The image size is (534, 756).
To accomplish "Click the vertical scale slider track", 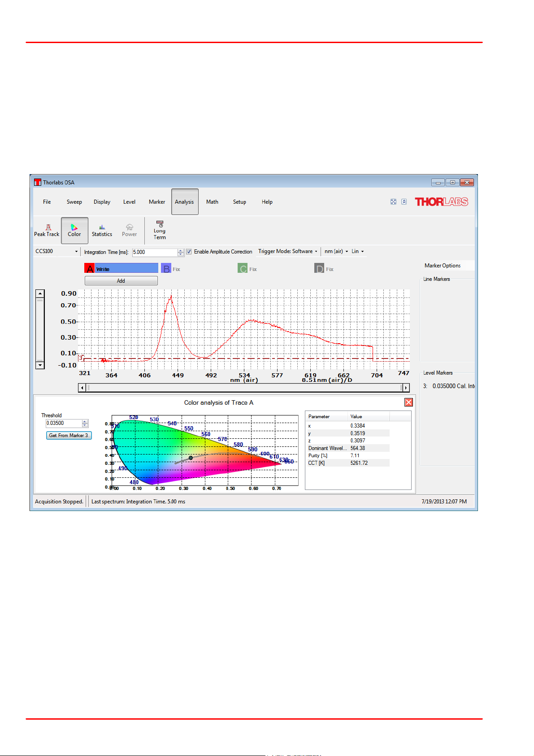I will click(40, 329).
